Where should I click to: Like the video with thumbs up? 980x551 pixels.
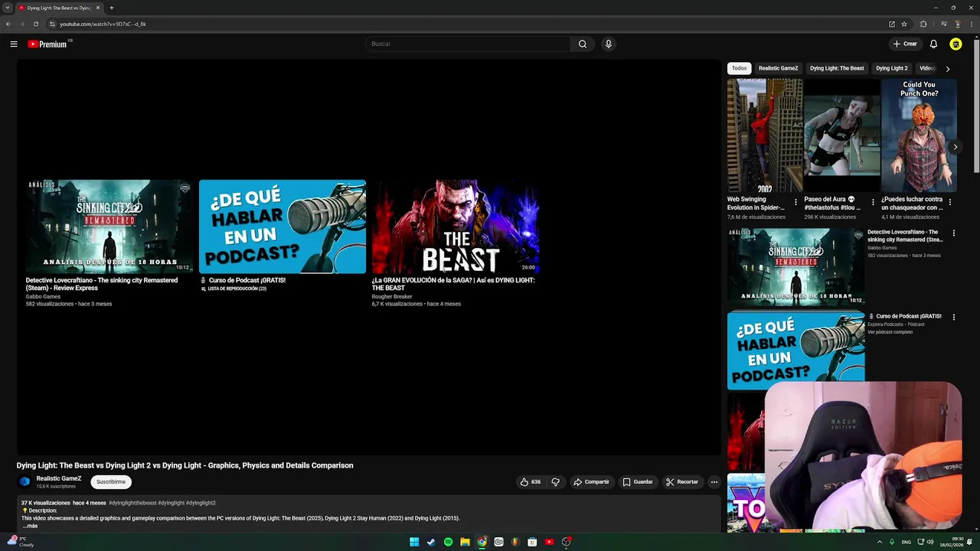tap(531, 482)
